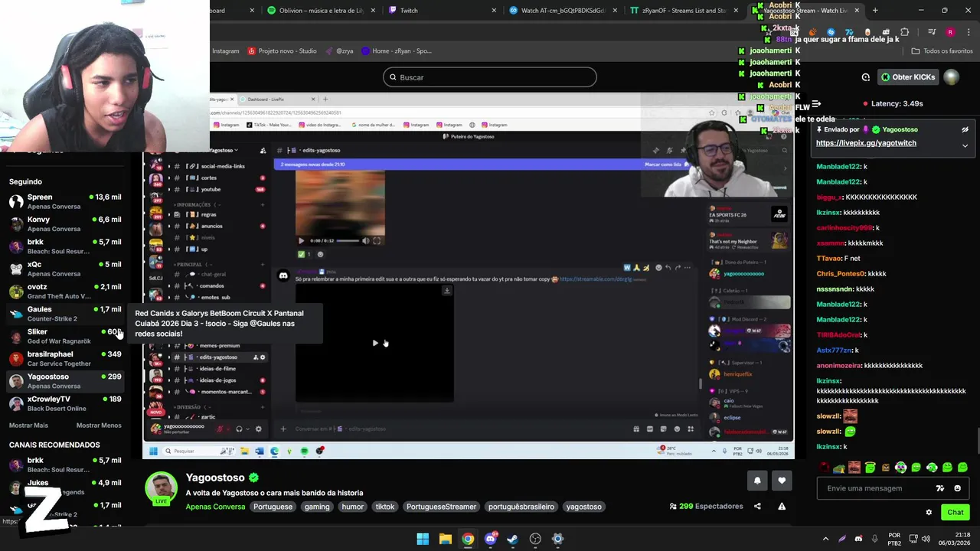Open Spreen channel in Seguindo list
Screen dimensions: 980x551
65,201
